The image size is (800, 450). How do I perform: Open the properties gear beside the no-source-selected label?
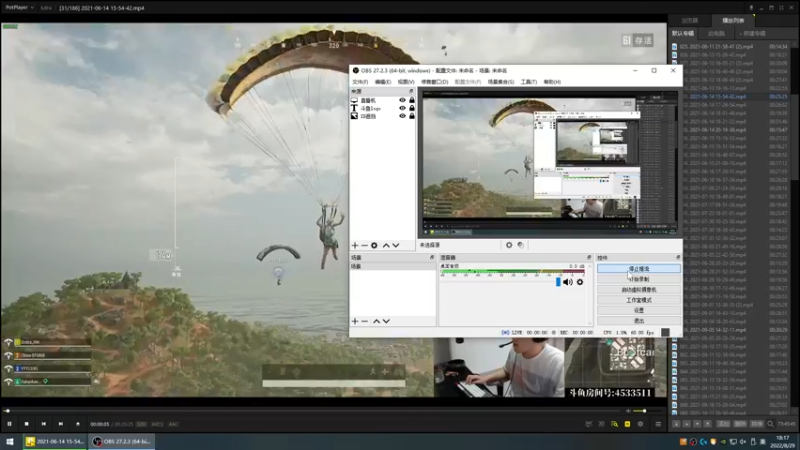(x=509, y=245)
